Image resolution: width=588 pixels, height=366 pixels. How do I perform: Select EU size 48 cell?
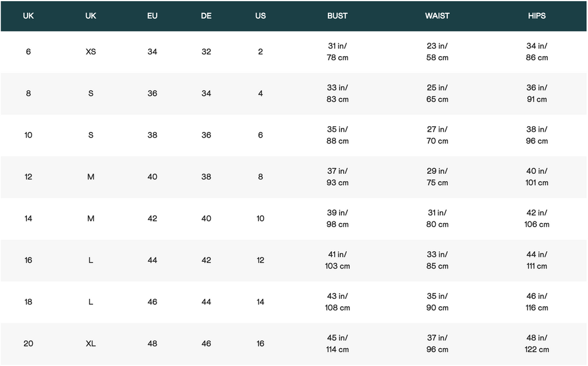152,344
